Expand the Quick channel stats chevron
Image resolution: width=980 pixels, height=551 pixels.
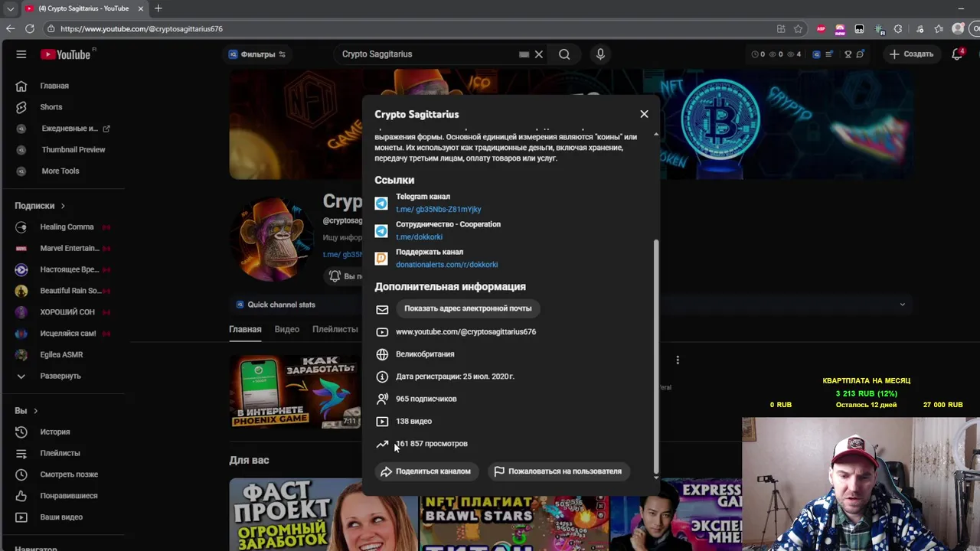pos(902,305)
